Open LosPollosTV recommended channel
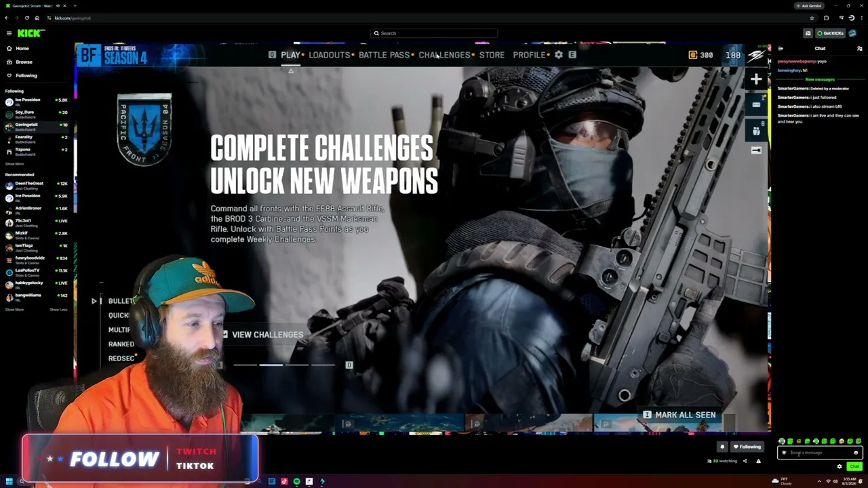 (36, 272)
